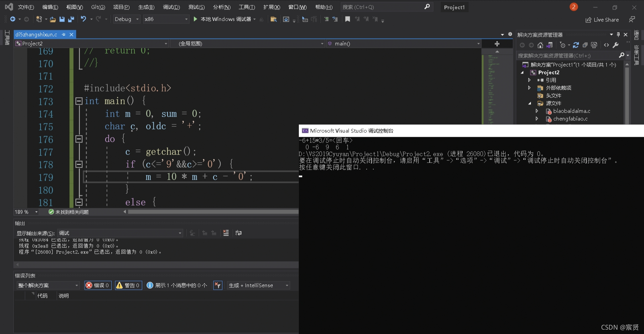
Task: Clear all output in Output panel
Action: 226,233
